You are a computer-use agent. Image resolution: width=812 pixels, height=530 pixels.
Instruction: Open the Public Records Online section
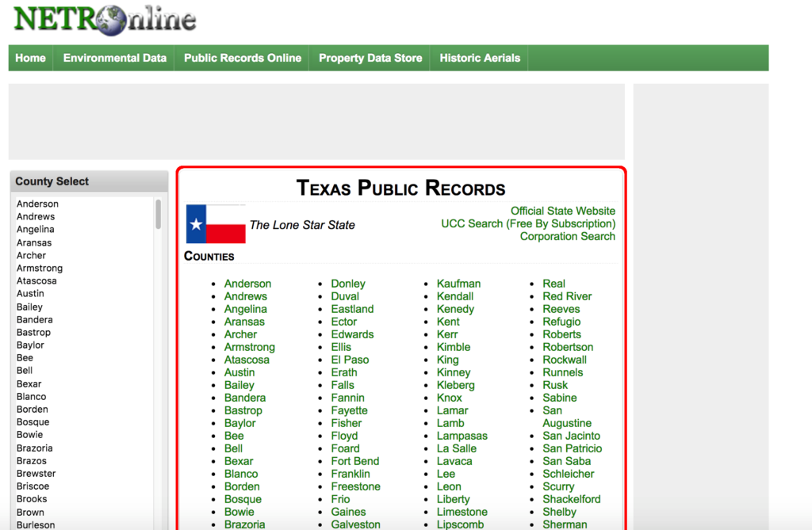tap(242, 58)
